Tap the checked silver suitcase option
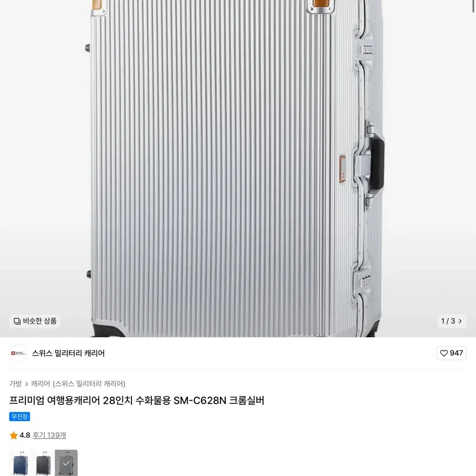 click(66, 463)
